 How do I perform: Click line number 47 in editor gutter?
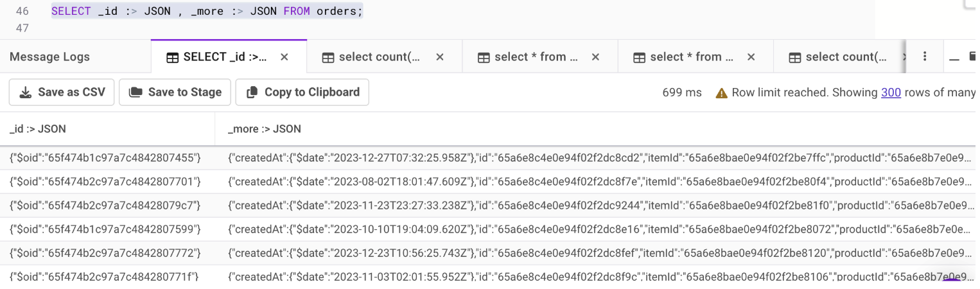pos(22,28)
